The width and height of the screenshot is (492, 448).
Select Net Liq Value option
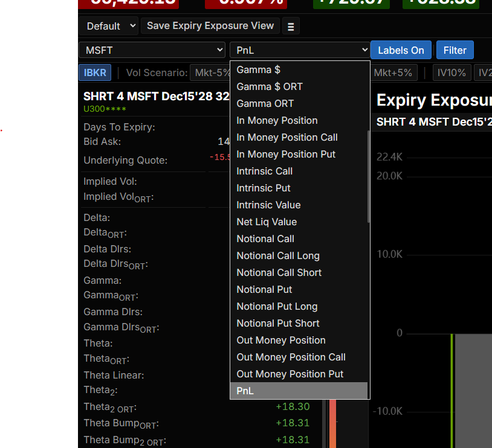click(299, 222)
